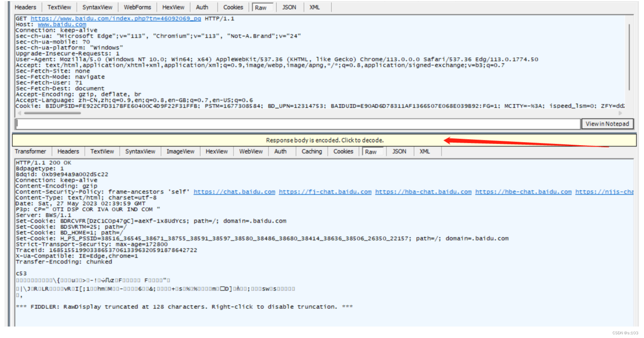This screenshot has height=338, width=644.
Task: Click the Traceid response header line
Action: tap(107, 250)
